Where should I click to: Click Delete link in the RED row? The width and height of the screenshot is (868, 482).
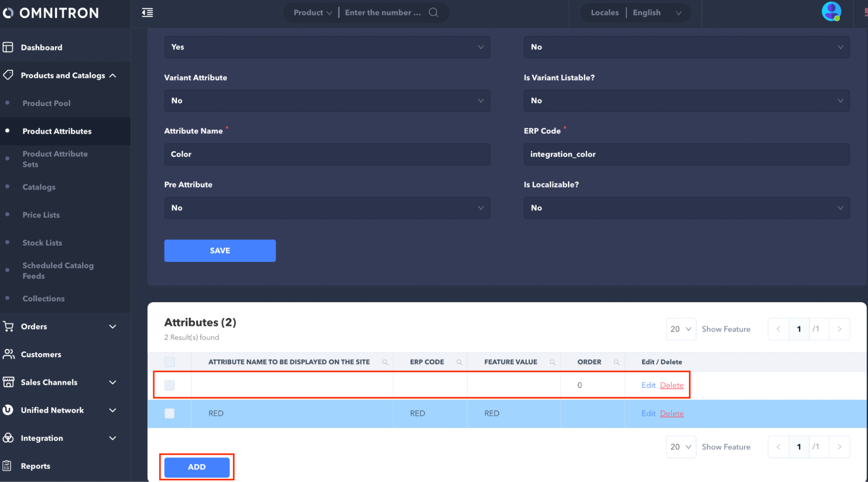point(671,413)
